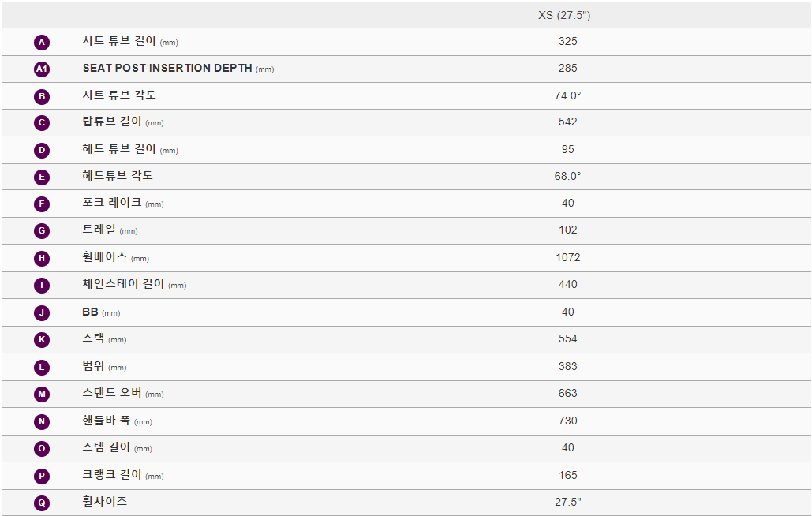Select the 74.0° seat tube angle value
The width and height of the screenshot is (812, 516).
pos(567,95)
